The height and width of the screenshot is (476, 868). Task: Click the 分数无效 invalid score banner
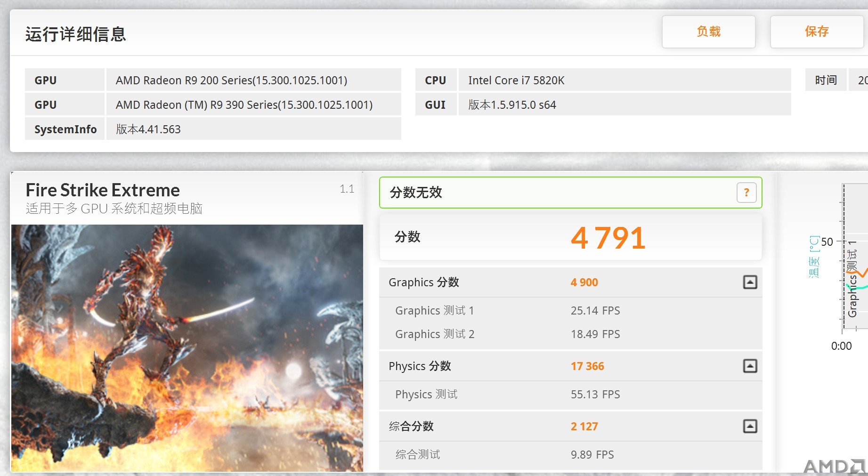point(570,193)
